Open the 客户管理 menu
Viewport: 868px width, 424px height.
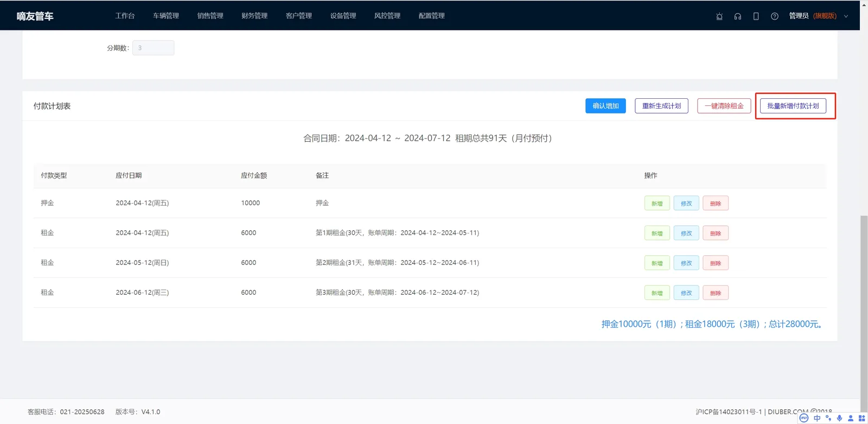click(299, 16)
